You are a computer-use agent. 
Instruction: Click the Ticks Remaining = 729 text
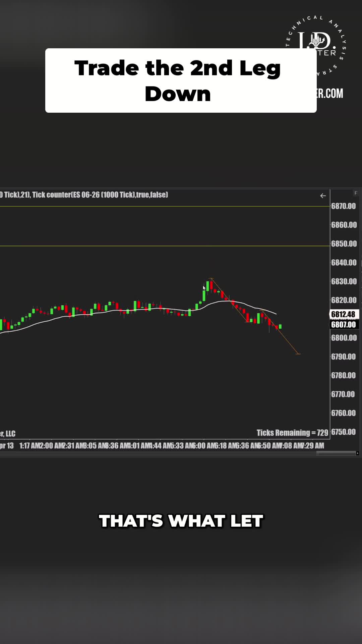292,433
